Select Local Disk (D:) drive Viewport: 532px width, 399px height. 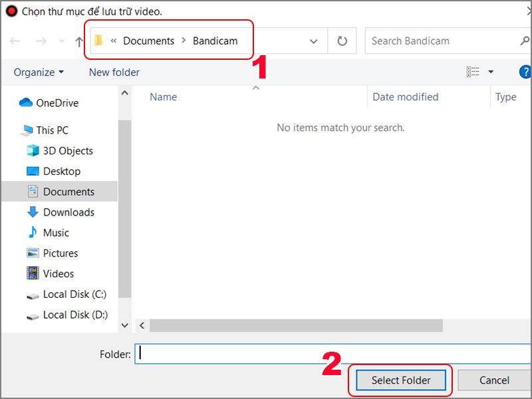67,315
